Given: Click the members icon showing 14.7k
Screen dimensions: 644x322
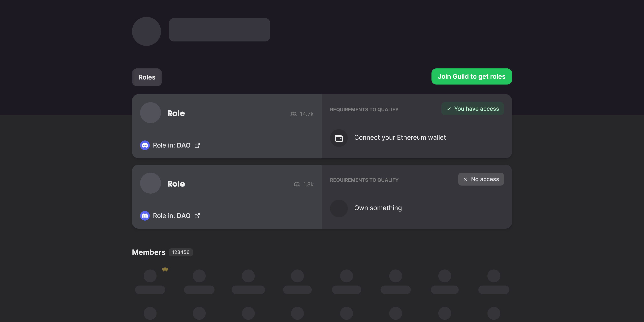Looking at the screenshot, I should 293,114.
